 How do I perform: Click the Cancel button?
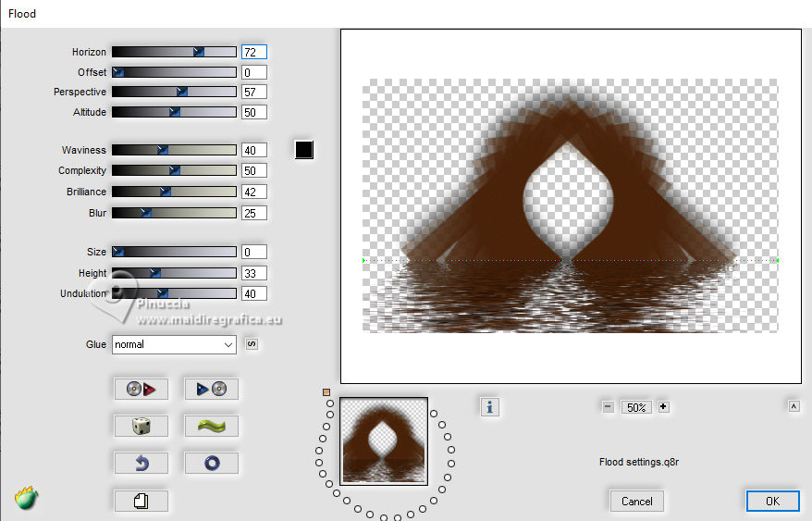tap(637, 502)
